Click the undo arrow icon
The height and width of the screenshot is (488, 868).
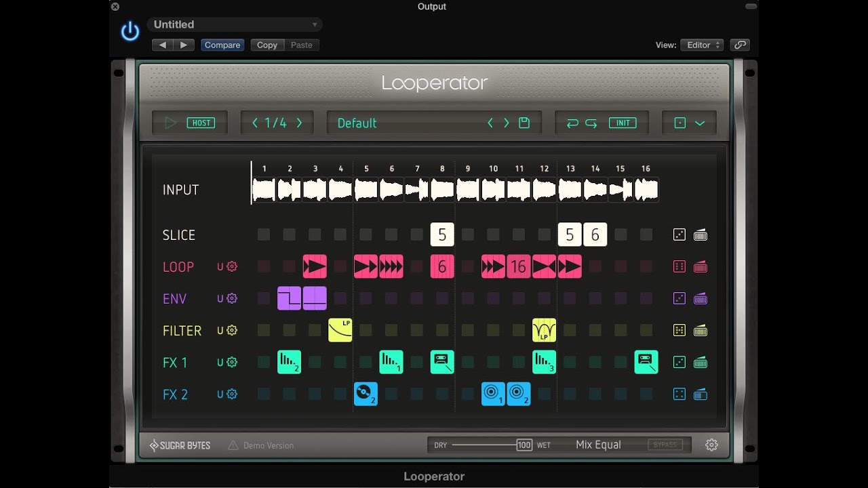[572, 123]
